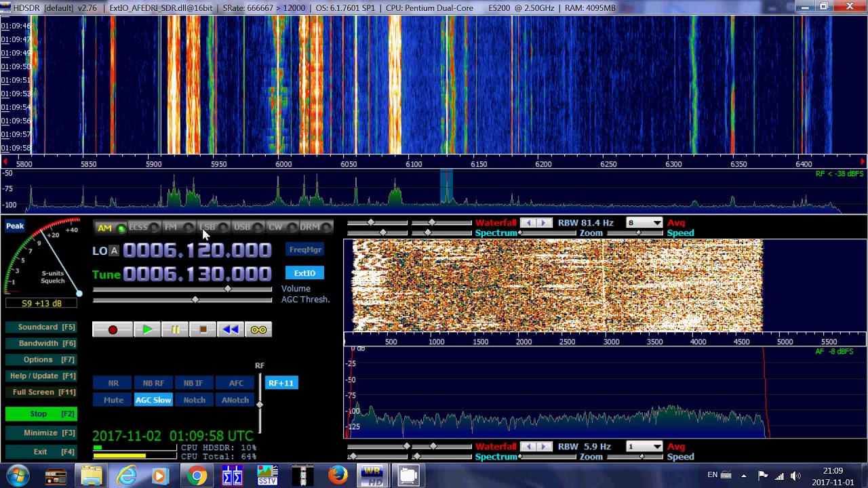The image size is (868, 488).
Task: Open the upper Avg dropdown showing 8
Action: tap(644, 223)
